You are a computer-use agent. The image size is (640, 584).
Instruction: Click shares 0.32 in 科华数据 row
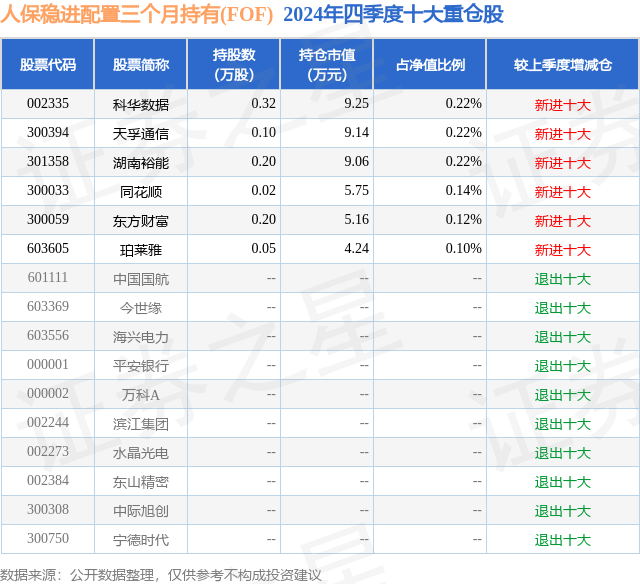[264, 104]
